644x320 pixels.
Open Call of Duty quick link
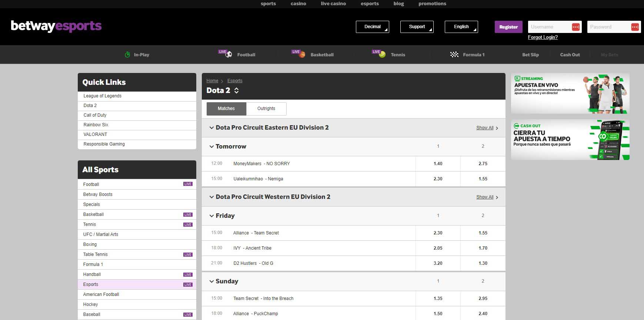click(137, 115)
